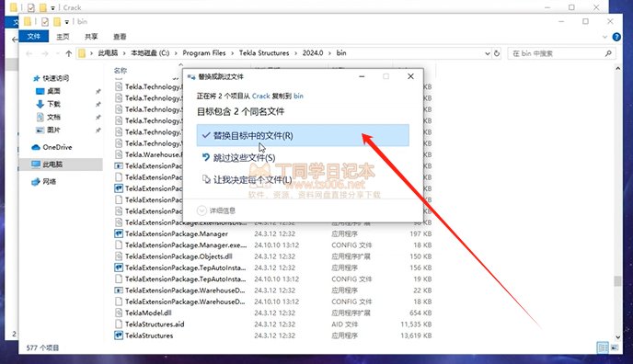Choose Replace the files in destination option
This screenshot has width=633, height=364.
tap(303, 135)
